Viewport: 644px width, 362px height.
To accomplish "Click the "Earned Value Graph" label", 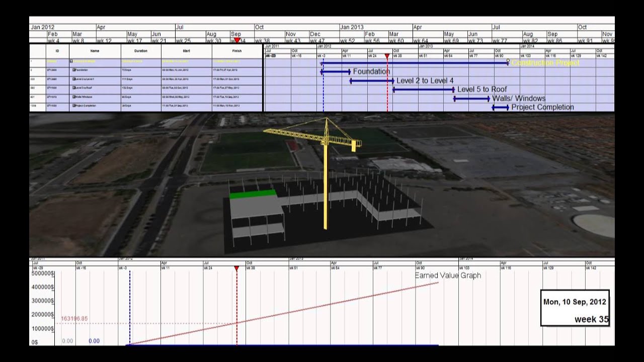I will coord(448,276).
